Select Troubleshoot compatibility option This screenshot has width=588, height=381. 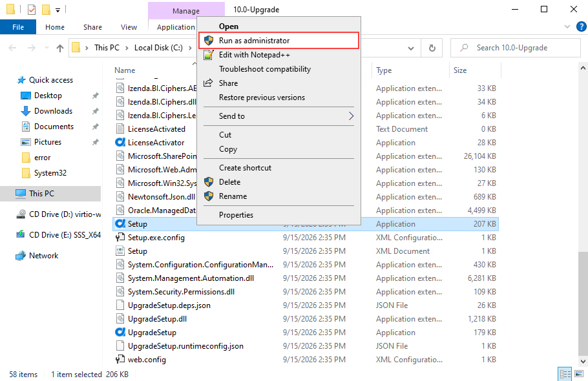click(x=278, y=69)
